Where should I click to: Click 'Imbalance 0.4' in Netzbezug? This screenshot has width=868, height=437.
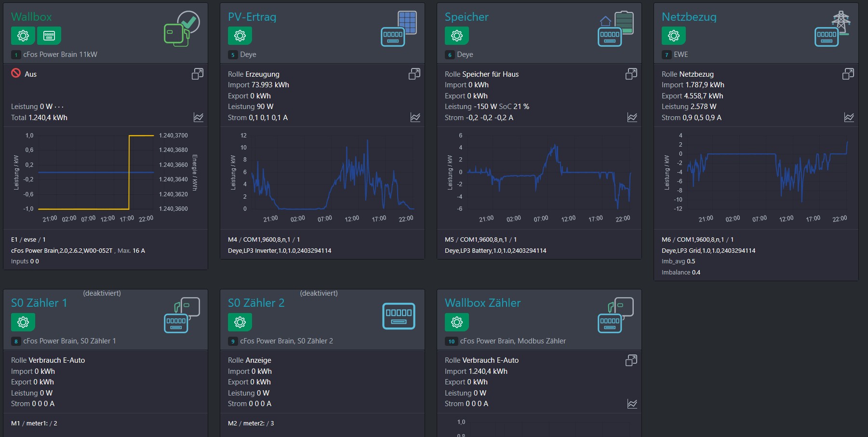[x=681, y=273]
